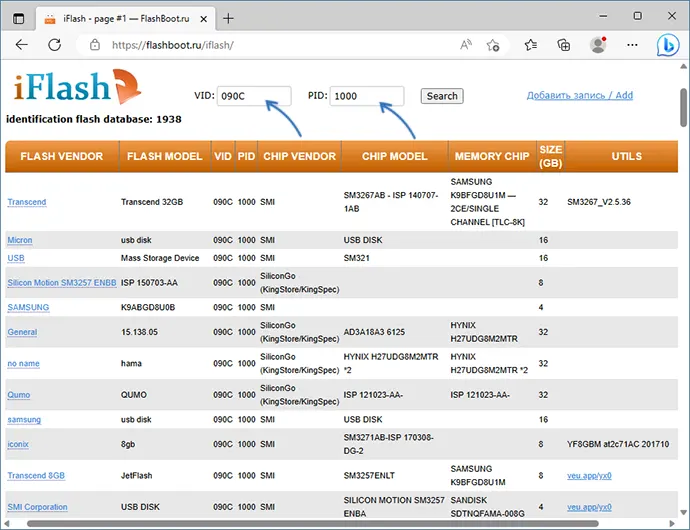Add this page to favorites
This screenshot has height=530, width=690.
tap(492, 45)
